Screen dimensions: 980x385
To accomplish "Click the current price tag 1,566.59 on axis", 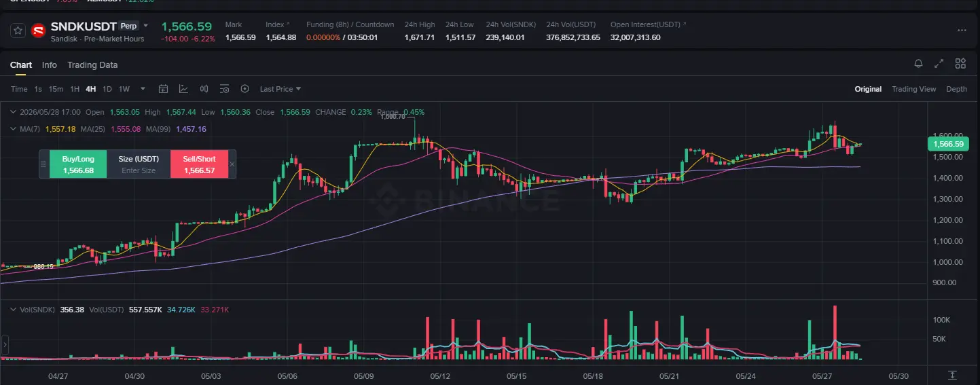I will [947, 144].
